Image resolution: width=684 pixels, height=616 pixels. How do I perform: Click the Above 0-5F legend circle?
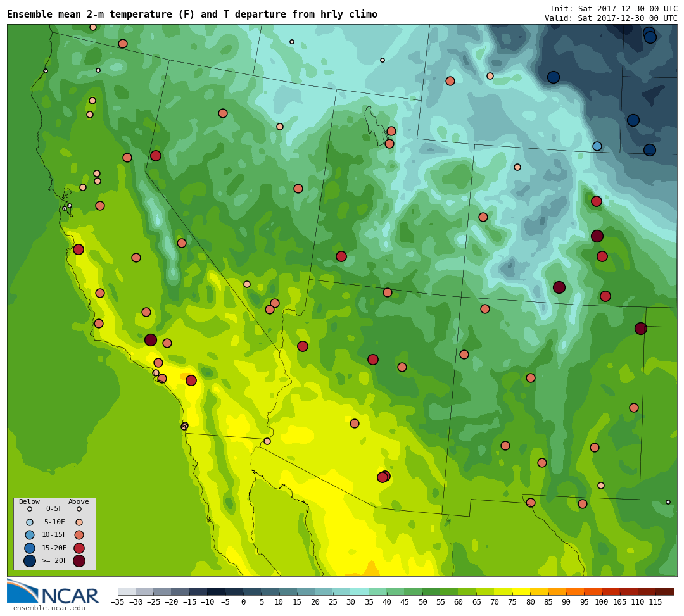click(79, 509)
